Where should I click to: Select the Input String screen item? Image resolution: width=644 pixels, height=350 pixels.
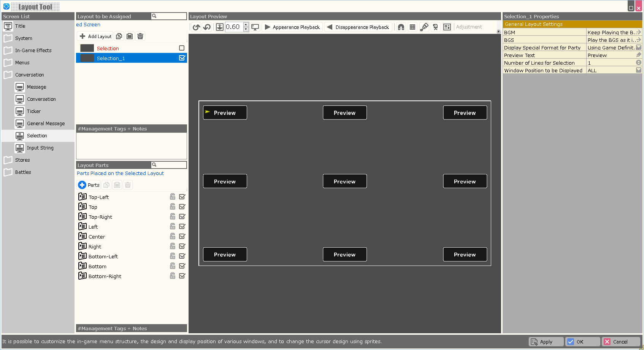[x=40, y=148]
